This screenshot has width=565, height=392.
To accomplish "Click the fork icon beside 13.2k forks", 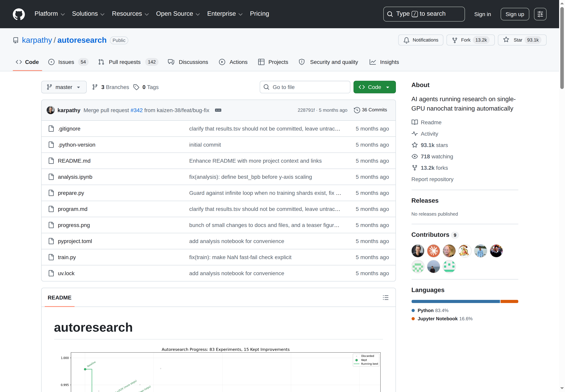I will pyautogui.click(x=415, y=168).
